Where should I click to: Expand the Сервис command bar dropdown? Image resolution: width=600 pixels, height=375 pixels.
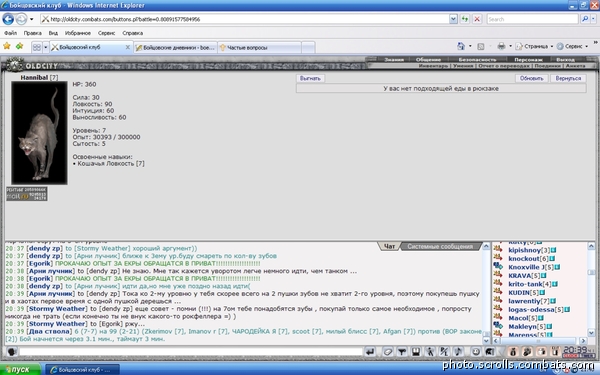pos(586,46)
